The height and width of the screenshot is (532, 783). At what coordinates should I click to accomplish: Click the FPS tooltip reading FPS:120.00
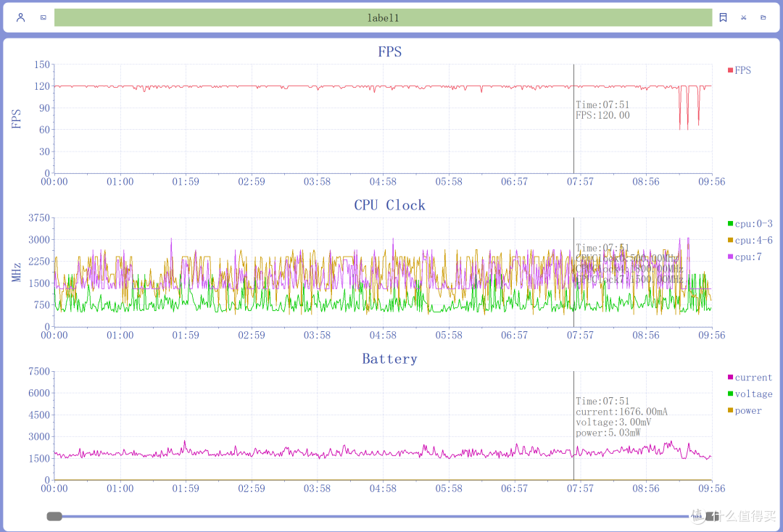pos(602,115)
